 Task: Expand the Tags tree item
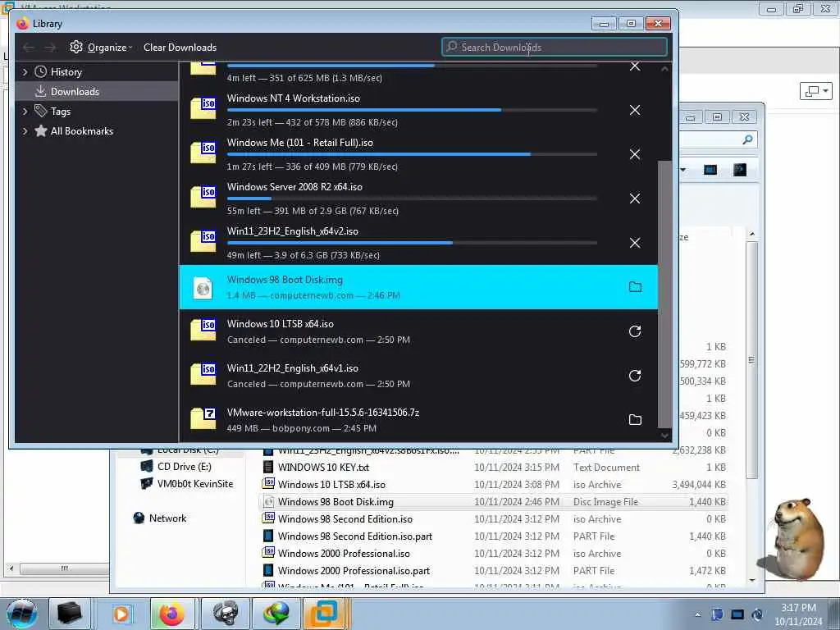click(25, 112)
